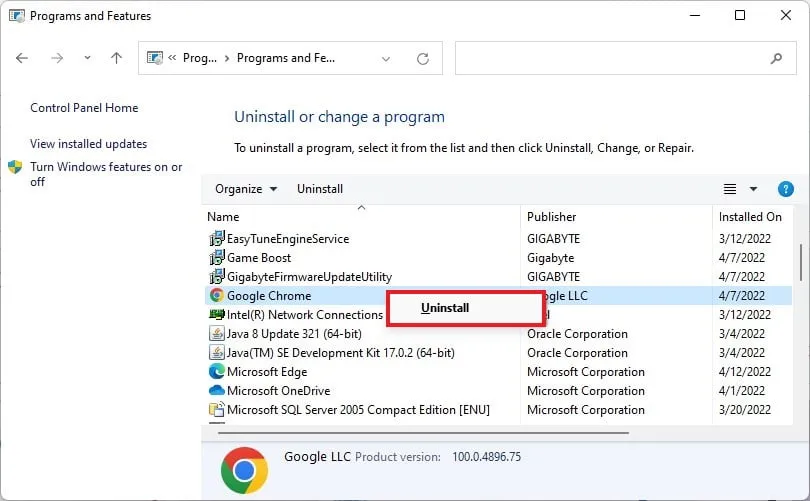Image resolution: width=810 pixels, height=501 pixels.
Task: Select Intel(R) Network Connections icon
Action: 216,314
